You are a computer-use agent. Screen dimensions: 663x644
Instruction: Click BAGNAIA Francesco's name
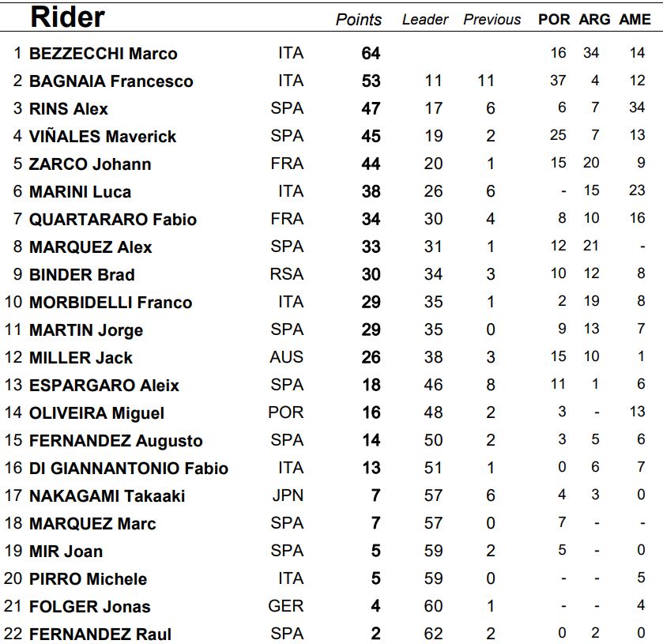111,81
